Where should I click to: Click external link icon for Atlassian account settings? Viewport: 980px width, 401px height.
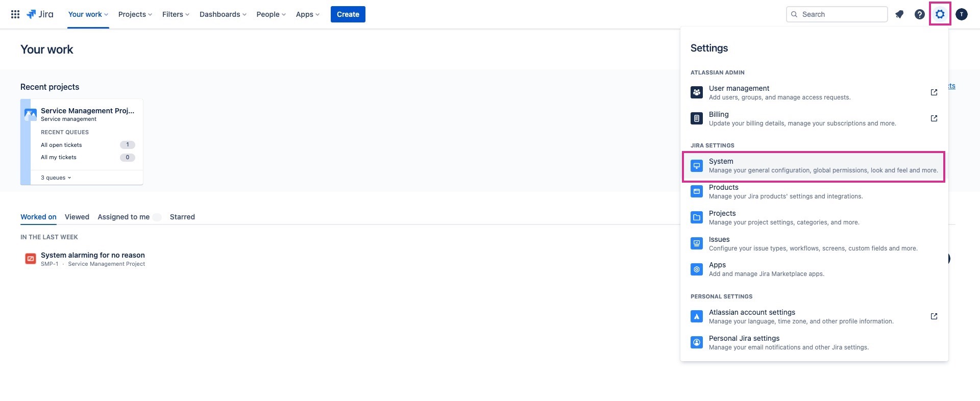click(x=934, y=316)
